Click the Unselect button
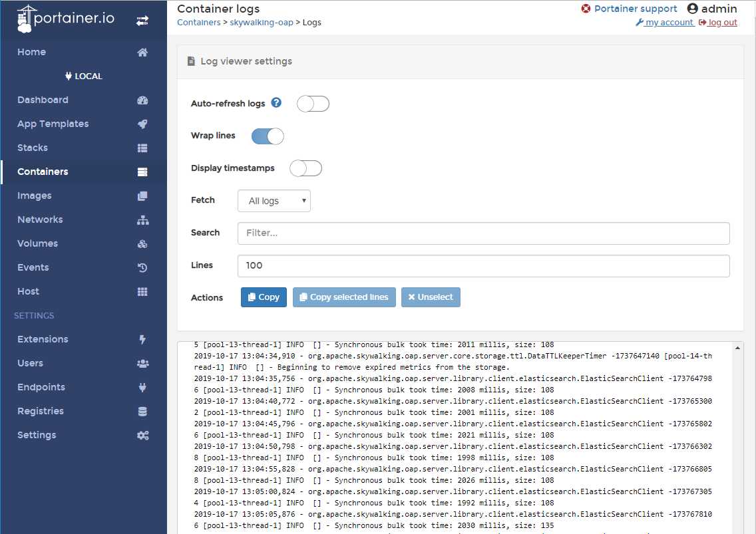The height and width of the screenshot is (534, 756). point(431,297)
